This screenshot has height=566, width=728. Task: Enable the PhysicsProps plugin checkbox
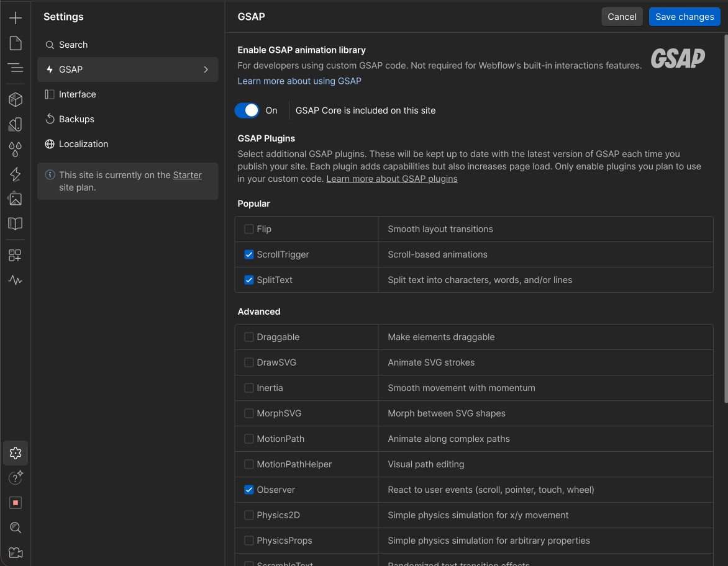point(249,541)
